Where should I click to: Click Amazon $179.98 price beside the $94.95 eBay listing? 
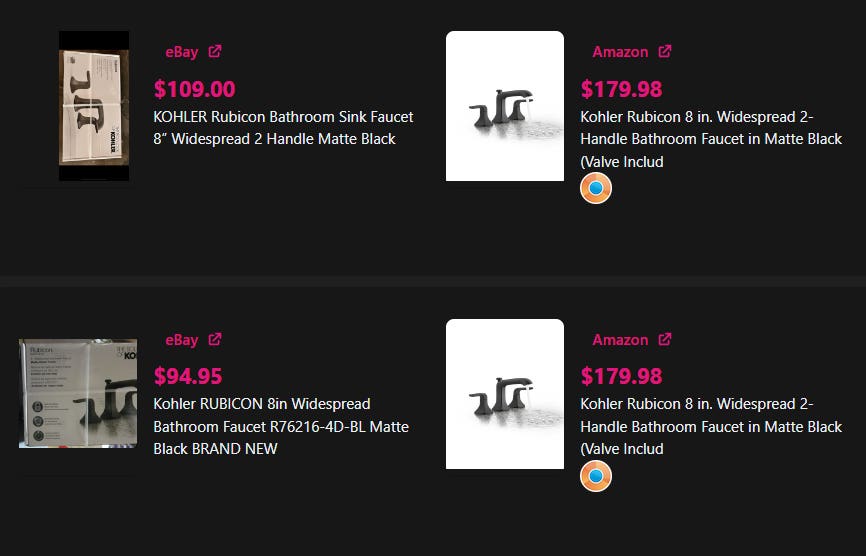point(621,377)
